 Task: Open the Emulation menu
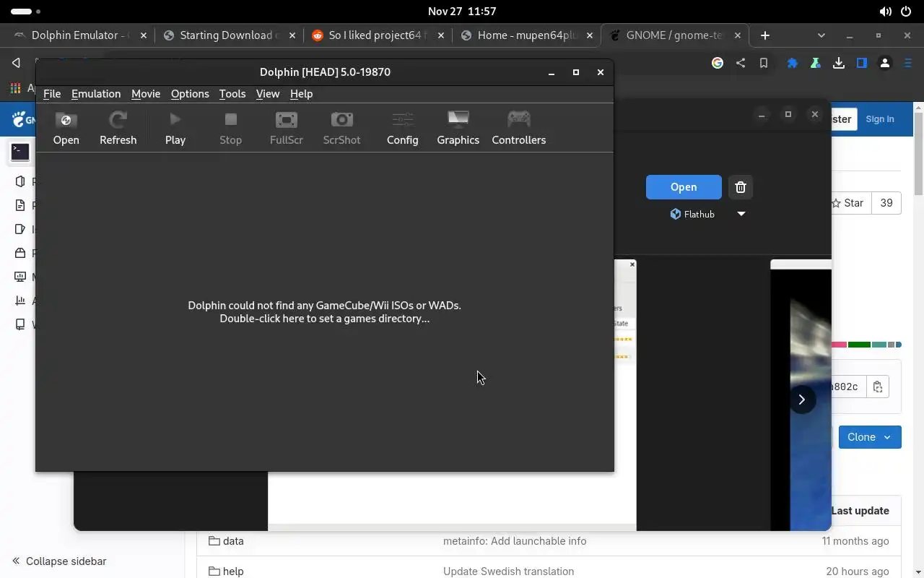click(96, 94)
